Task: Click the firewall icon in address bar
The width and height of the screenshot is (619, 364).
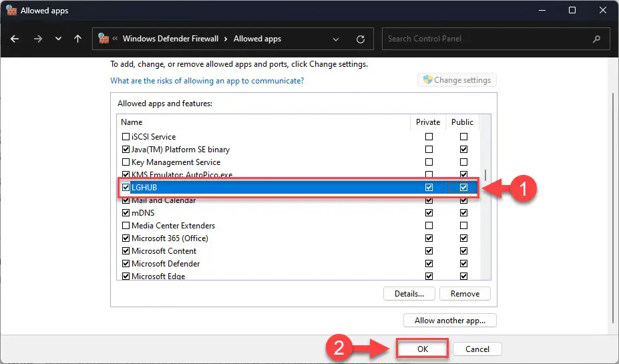Action: tap(104, 38)
